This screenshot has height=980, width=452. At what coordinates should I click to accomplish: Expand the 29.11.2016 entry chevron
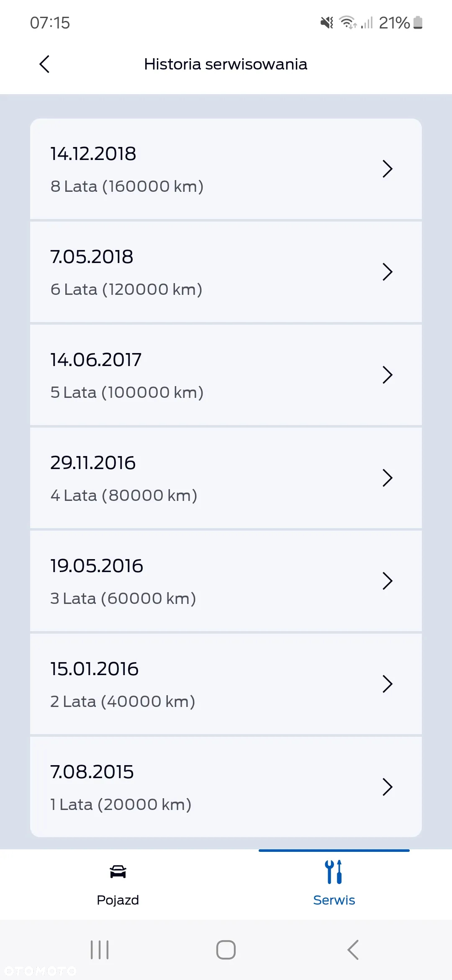coord(388,478)
